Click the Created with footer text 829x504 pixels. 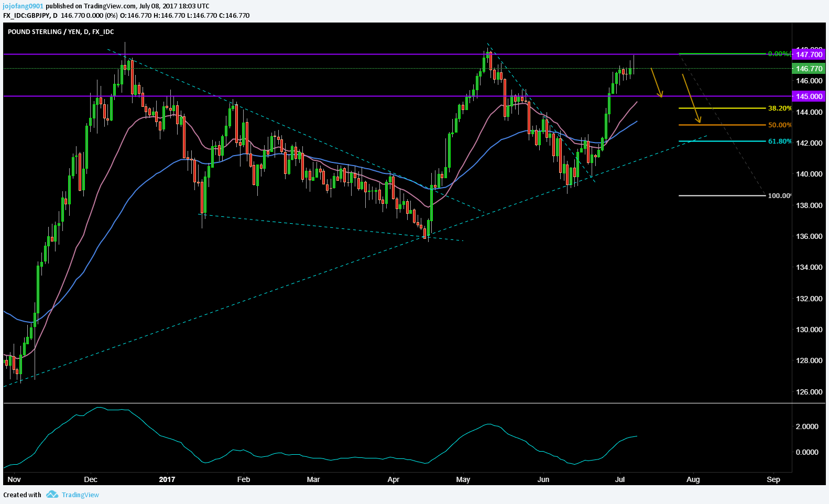(x=22, y=495)
